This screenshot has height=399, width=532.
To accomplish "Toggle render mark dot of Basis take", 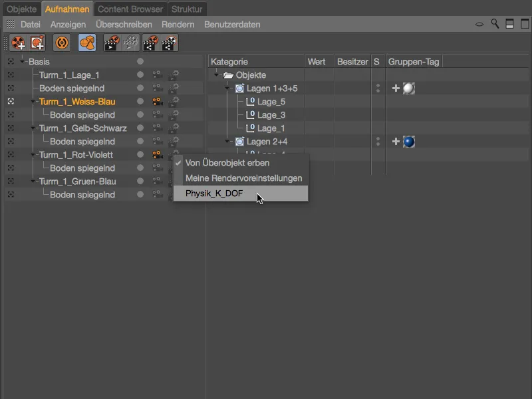I will pos(140,61).
